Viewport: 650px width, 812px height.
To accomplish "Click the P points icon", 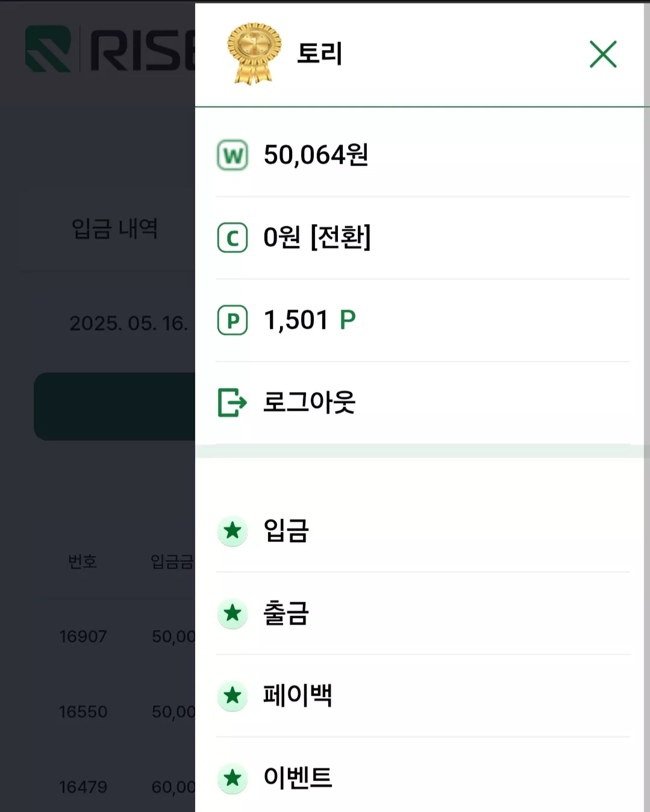I will point(233,320).
